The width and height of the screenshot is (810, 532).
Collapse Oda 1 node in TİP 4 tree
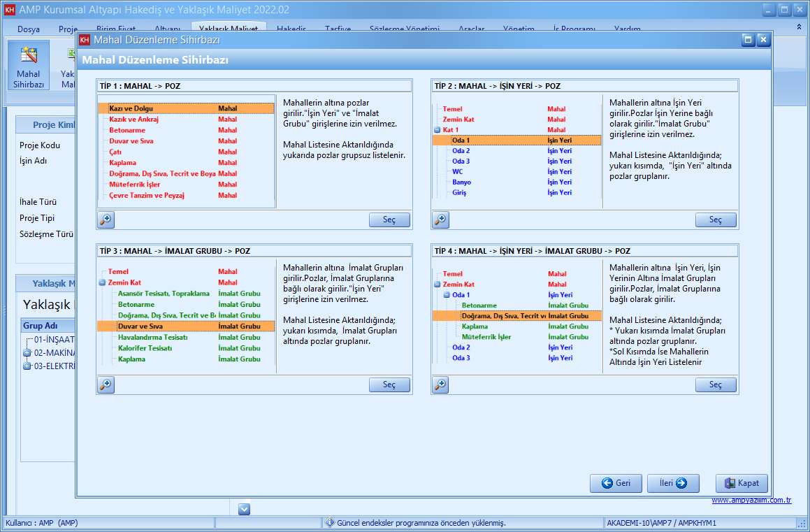click(447, 295)
